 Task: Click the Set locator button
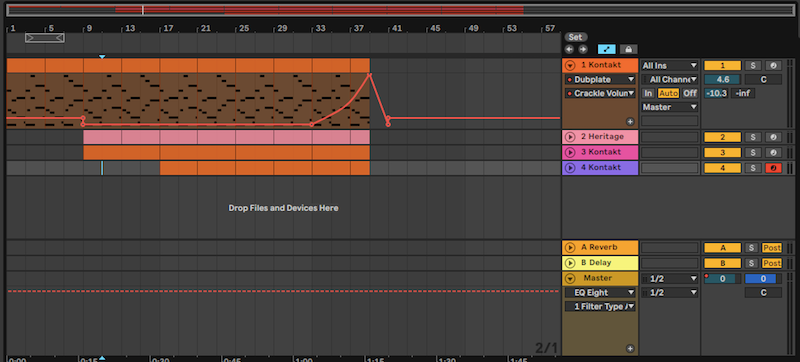coord(576,37)
